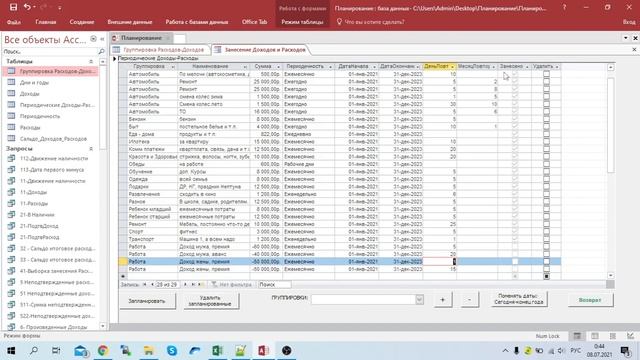Open ДатаНачала column filter dropdown

pos(374,67)
